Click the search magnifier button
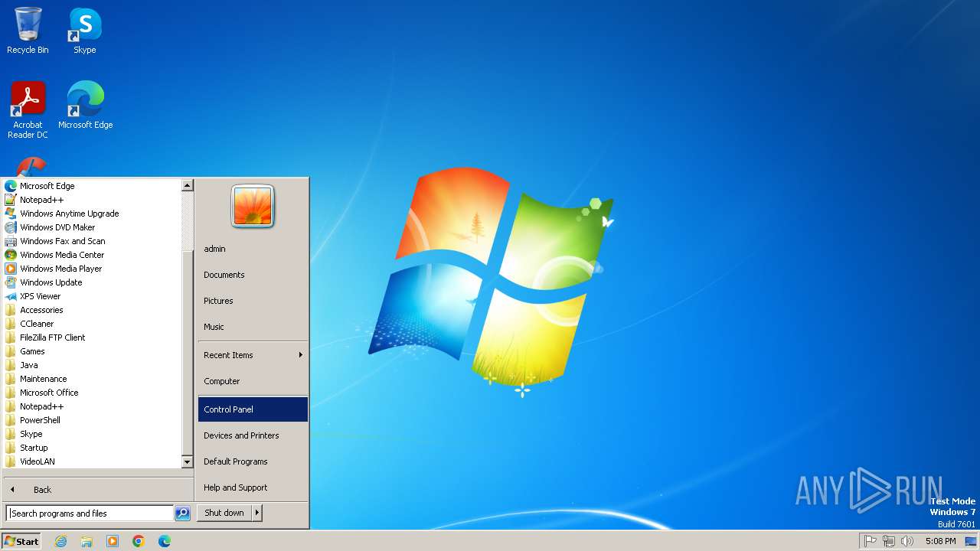This screenshot has width=980, height=551. tap(182, 514)
